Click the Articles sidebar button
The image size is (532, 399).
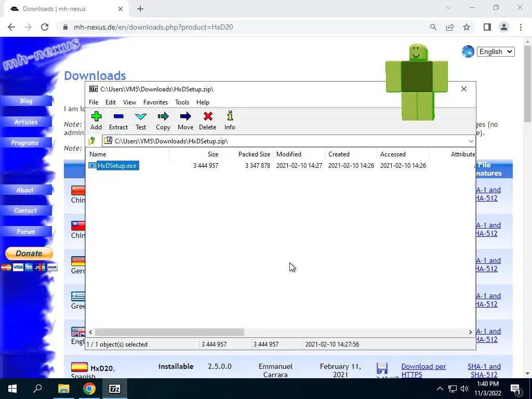26,122
